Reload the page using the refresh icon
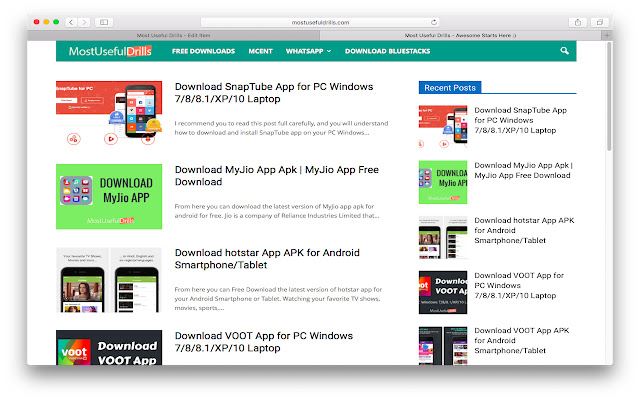The image size is (640, 400). [434, 22]
